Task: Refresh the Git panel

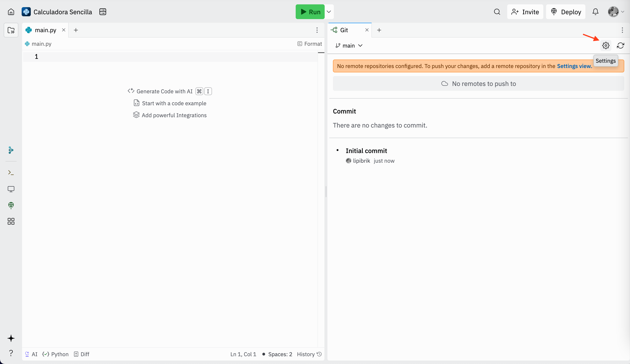Action: [621, 45]
